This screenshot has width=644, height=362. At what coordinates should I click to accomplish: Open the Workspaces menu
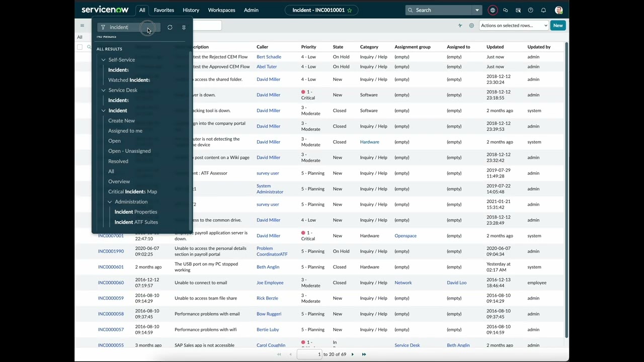221,10
